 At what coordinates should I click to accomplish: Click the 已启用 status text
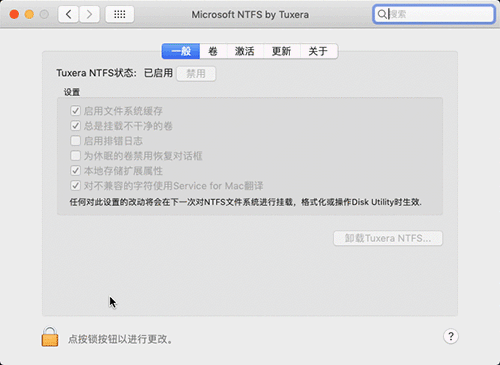[x=158, y=73]
